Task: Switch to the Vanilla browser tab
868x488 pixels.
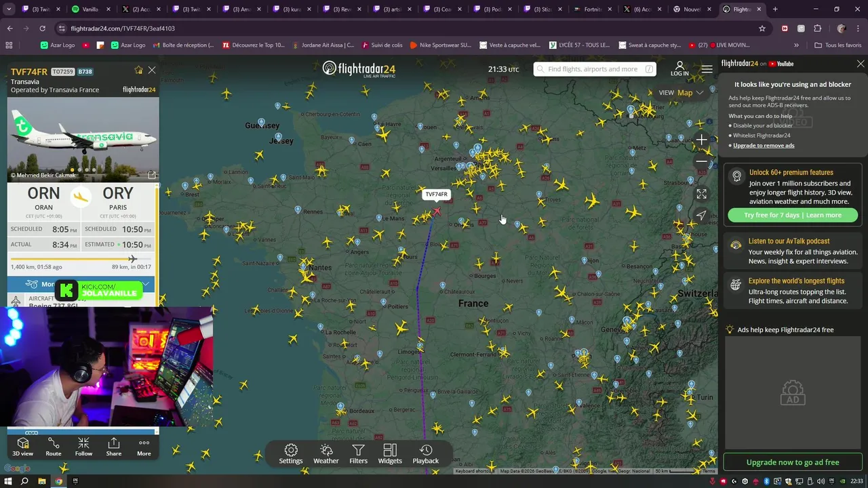Action: 90,9
